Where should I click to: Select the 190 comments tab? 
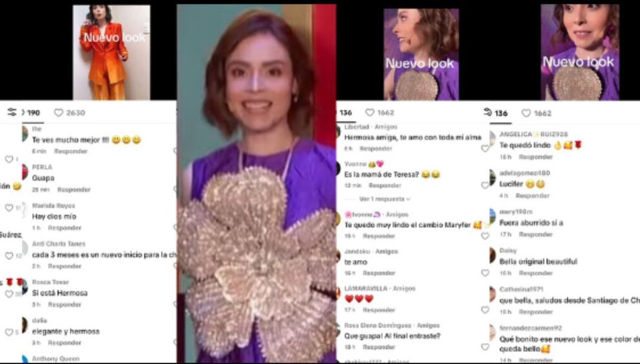(x=32, y=113)
